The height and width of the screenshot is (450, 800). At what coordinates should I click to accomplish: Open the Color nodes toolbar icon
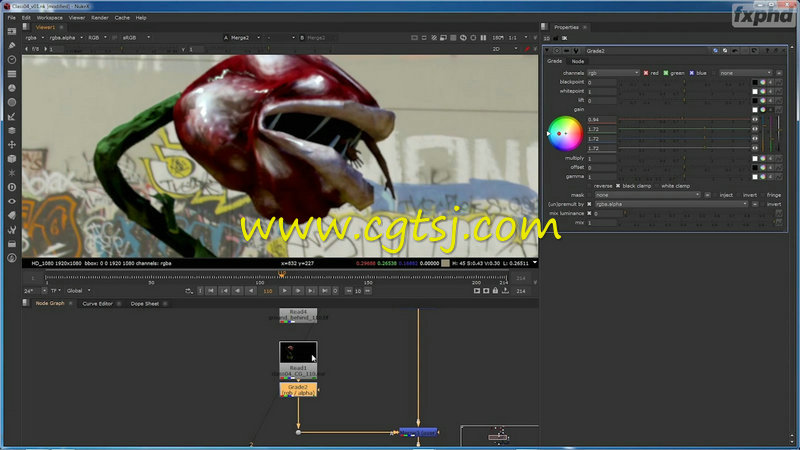(x=12, y=88)
